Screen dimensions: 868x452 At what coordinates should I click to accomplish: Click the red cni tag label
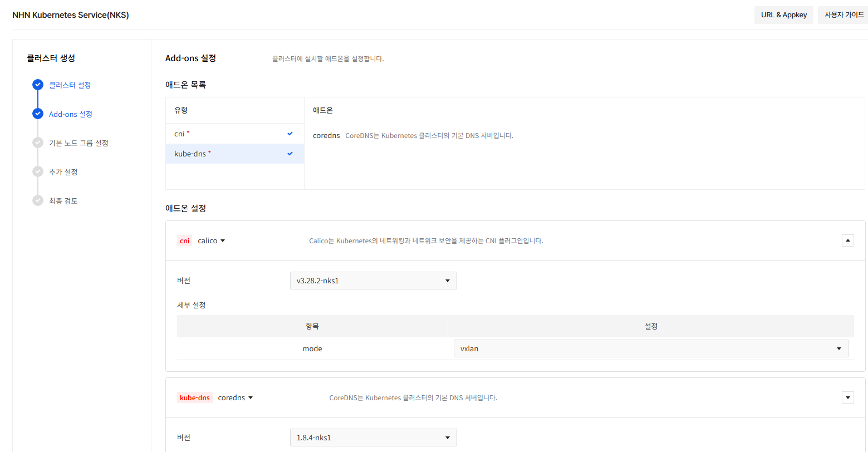[x=184, y=240]
